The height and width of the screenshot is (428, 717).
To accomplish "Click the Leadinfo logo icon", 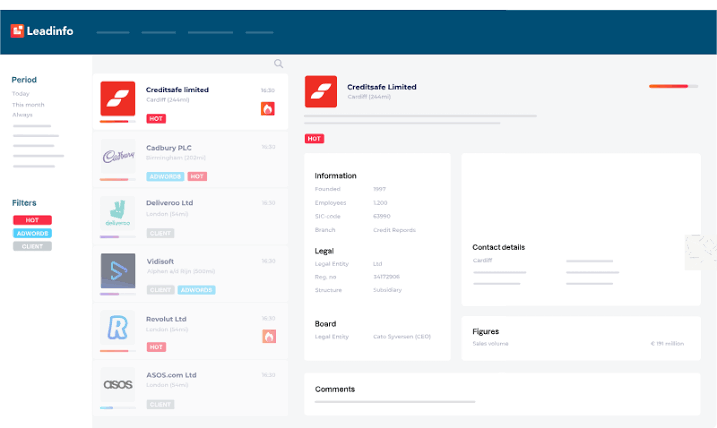I will (x=17, y=31).
